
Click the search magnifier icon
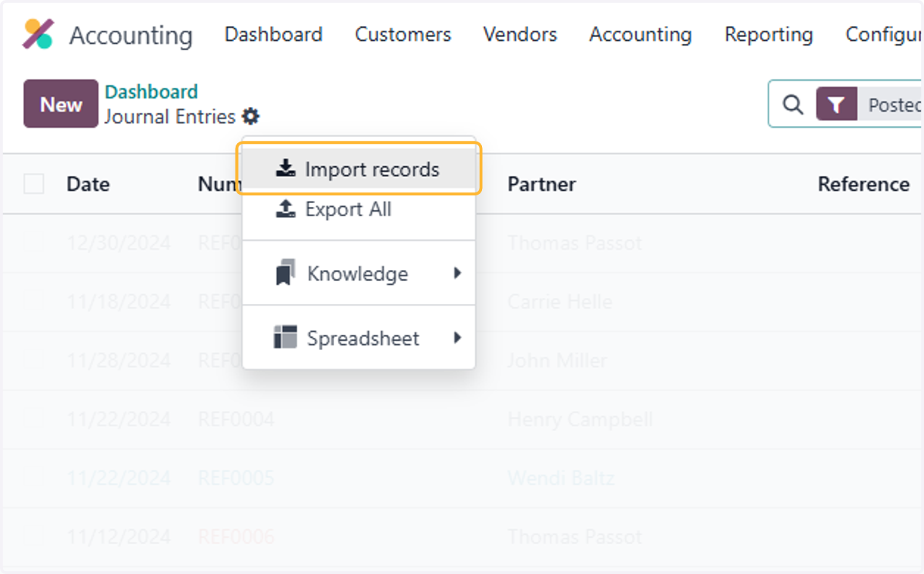tap(792, 105)
